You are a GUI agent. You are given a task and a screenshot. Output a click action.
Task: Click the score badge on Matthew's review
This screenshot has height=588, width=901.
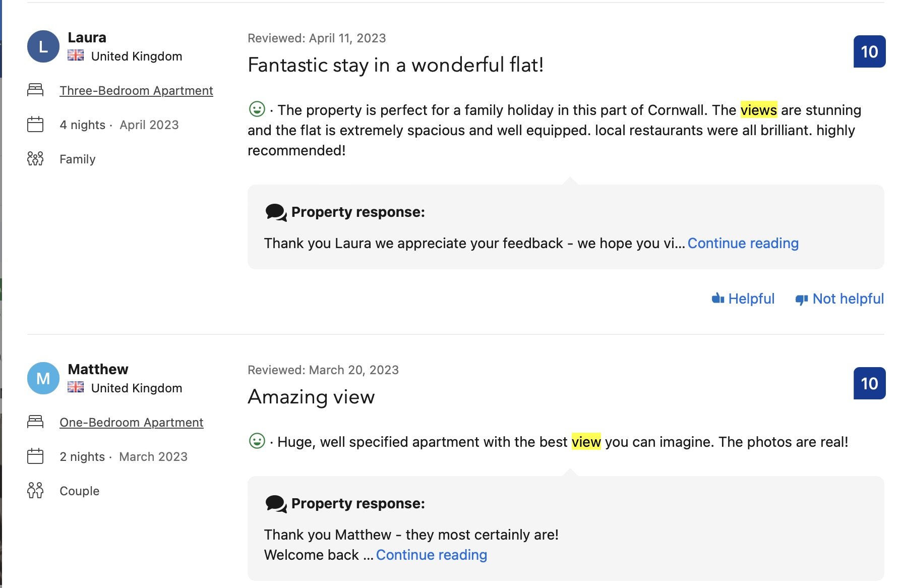869,383
